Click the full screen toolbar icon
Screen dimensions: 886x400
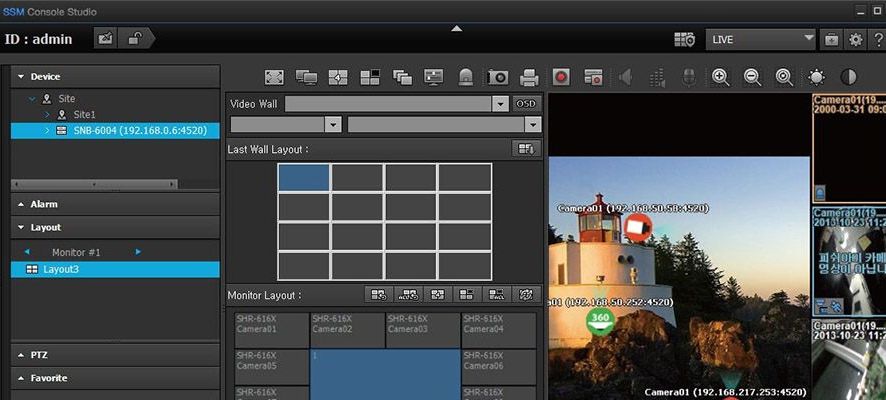pyautogui.click(x=274, y=77)
